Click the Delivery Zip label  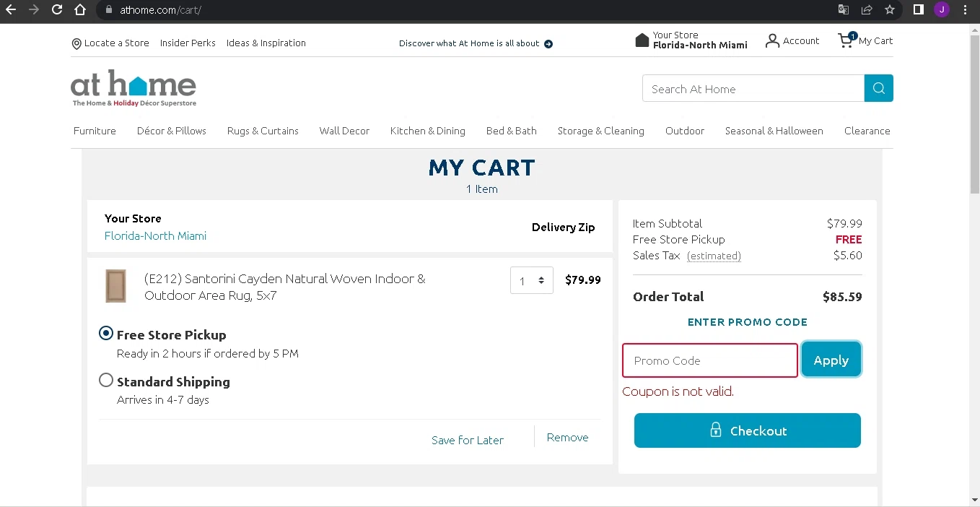point(564,227)
